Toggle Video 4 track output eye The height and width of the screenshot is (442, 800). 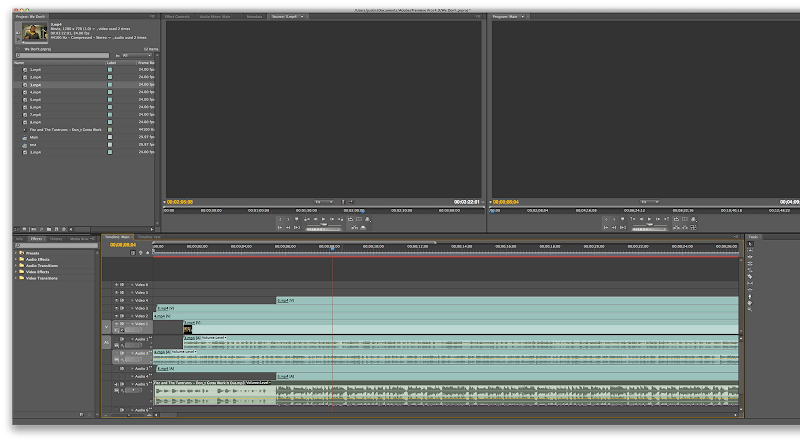[x=116, y=301]
